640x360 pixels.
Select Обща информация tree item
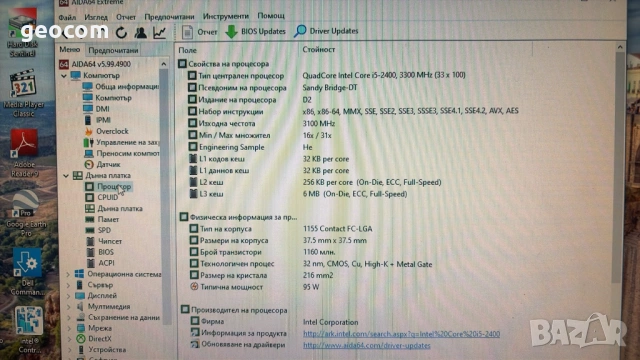pos(120,87)
